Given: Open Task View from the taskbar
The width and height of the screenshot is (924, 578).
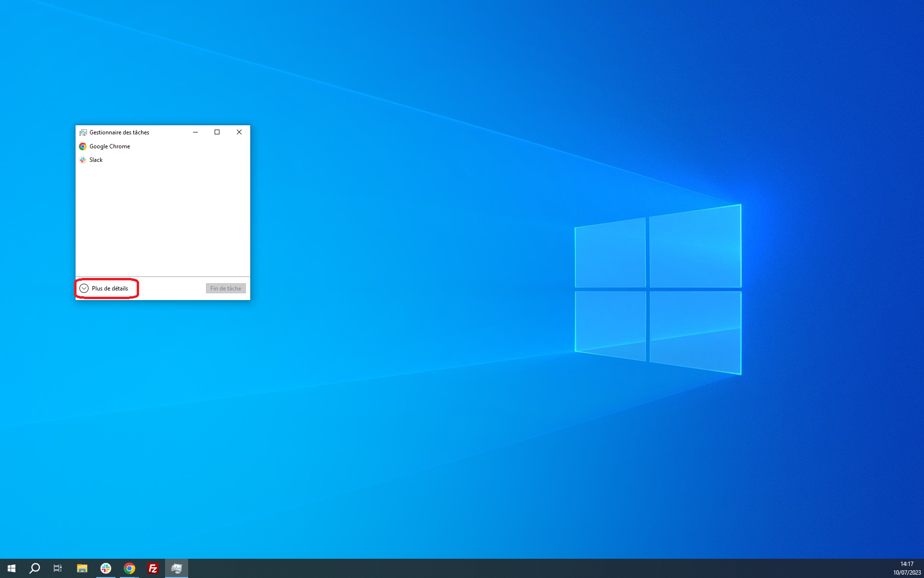Looking at the screenshot, I should 58,568.
